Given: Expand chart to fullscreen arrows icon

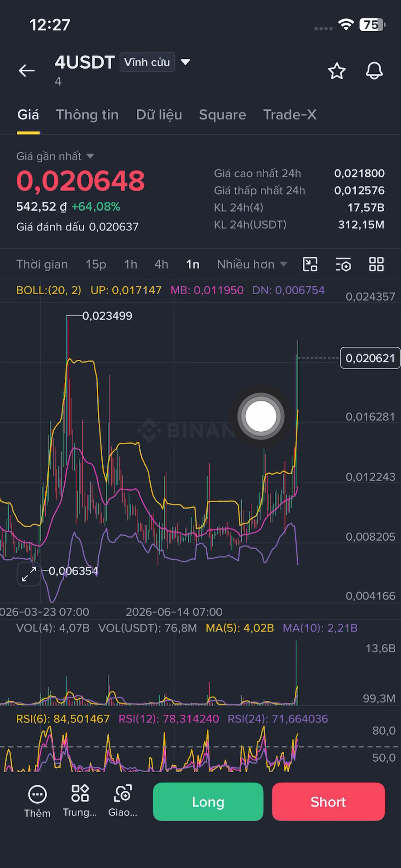Looking at the screenshot, I should 29,574.
